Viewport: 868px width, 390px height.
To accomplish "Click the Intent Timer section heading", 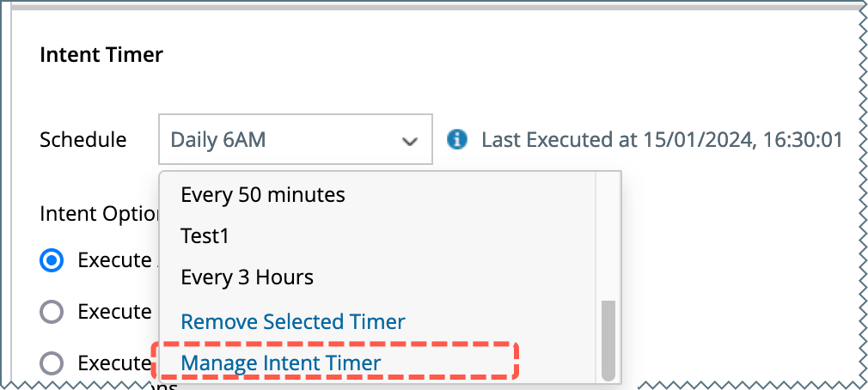I will pos(101,55).
